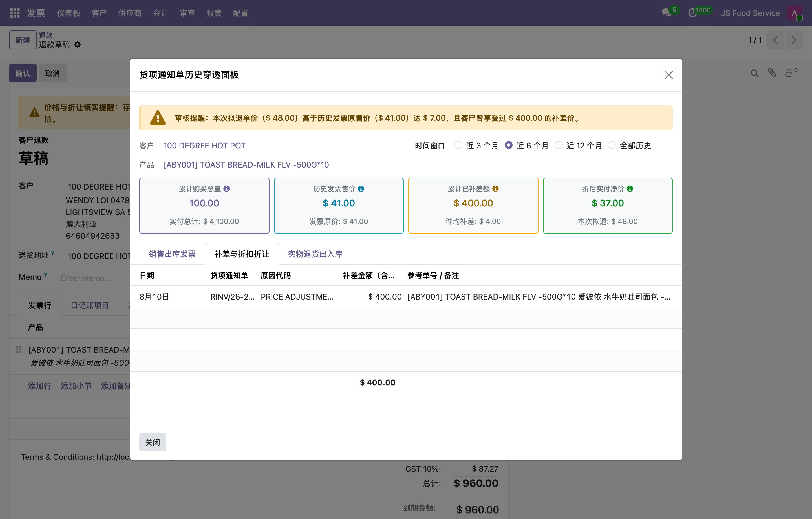Viewport: 812px width, 519px height.
Task: Open the 仪表板 menu
Action: tap(69, 13)
